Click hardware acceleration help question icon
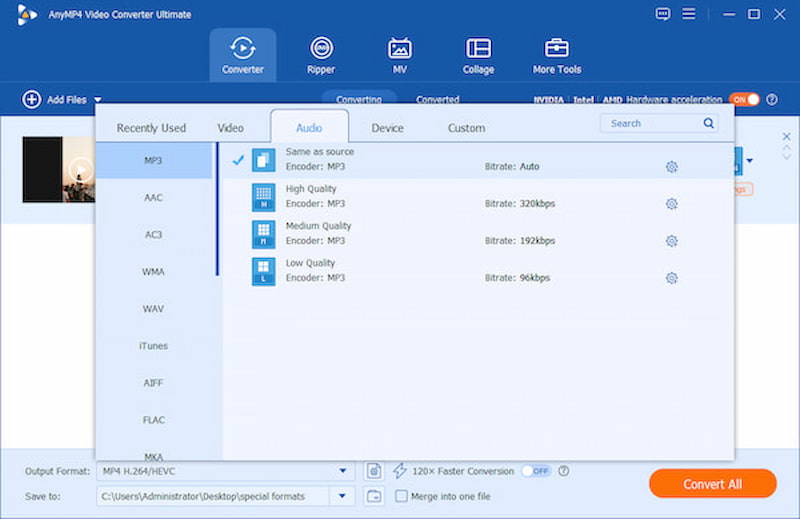 click(x=772, y=99)
